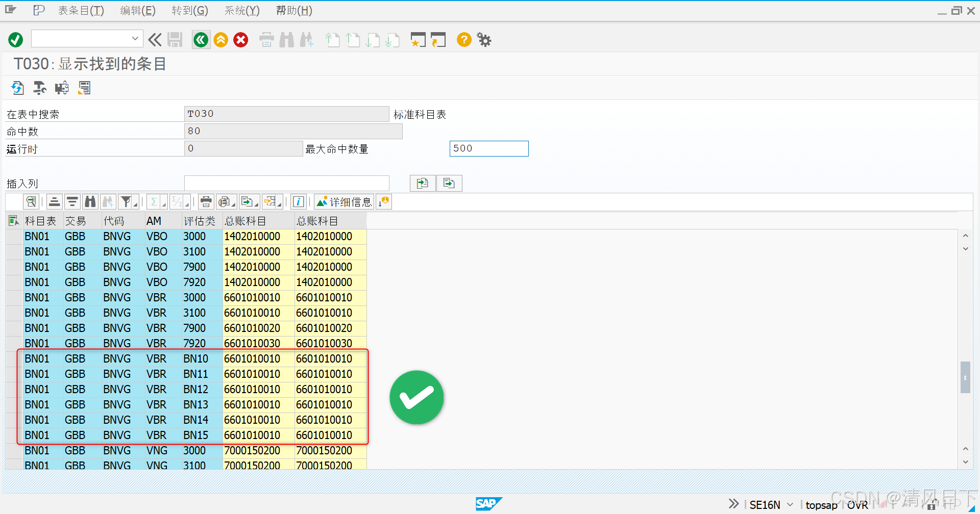Click the print icon in the ALV grid toolbar
Viewport: 980px width, 514px height.
[205, 201]
